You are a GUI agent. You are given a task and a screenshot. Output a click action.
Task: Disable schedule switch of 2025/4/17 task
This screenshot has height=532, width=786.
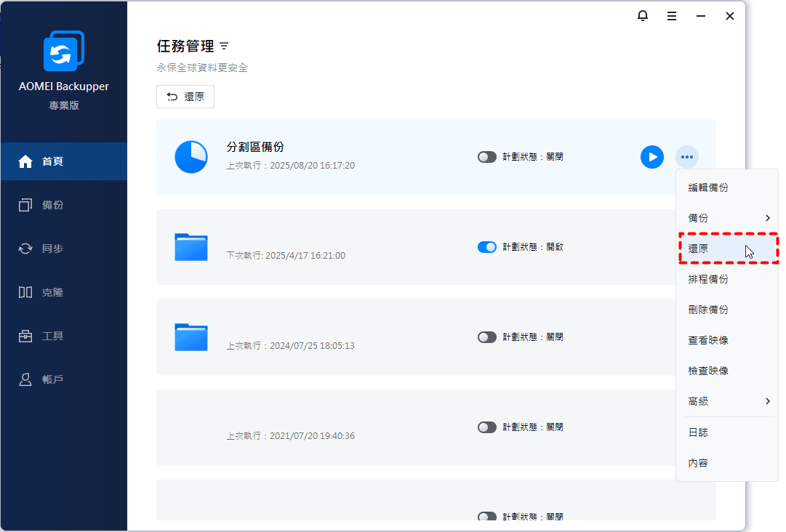click(x=486, y=247)
